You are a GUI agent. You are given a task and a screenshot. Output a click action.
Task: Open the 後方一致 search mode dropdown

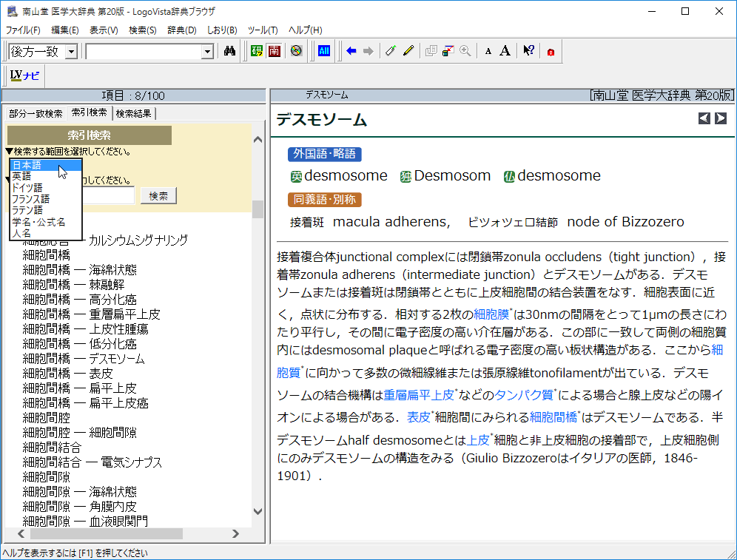(72, 51)
